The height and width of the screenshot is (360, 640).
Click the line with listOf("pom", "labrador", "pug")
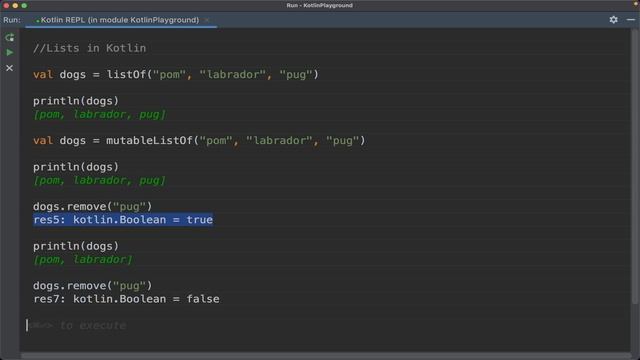(x=176, y=75)
